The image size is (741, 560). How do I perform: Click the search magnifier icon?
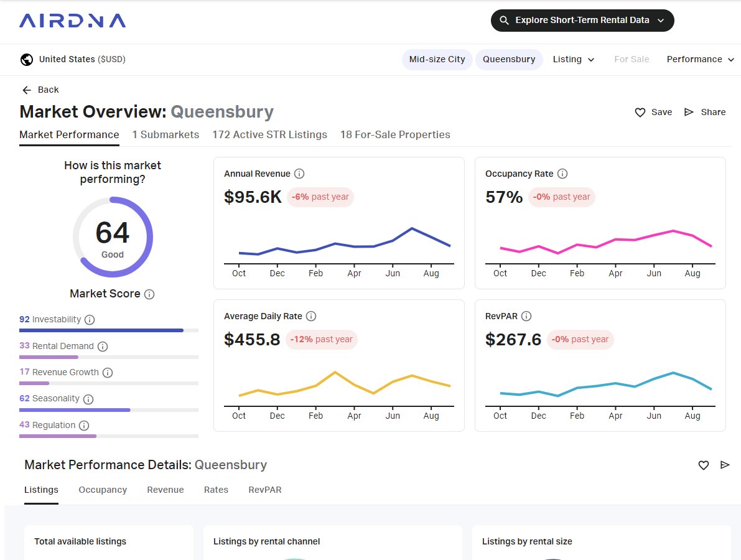pos(504,21)
